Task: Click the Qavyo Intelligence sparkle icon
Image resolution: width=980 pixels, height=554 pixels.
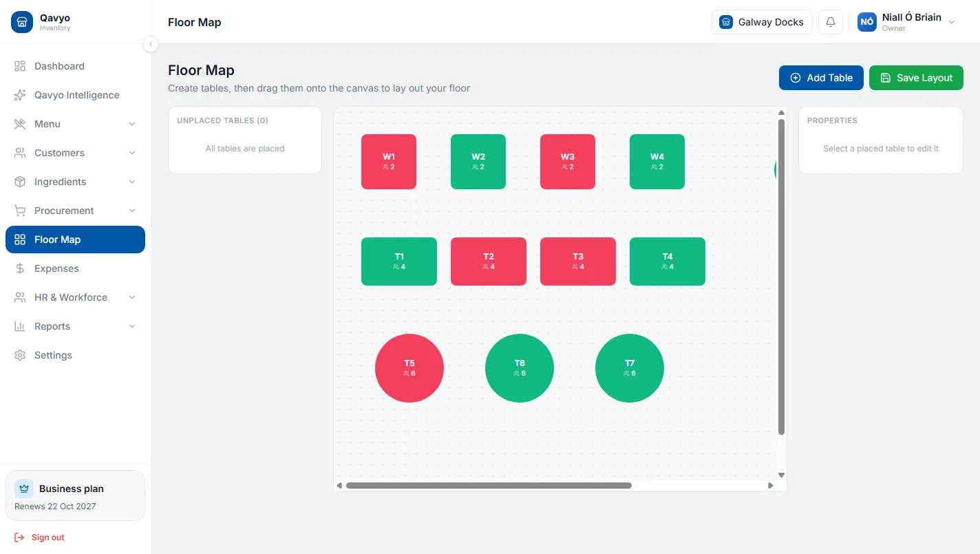Action: [20, 95]
